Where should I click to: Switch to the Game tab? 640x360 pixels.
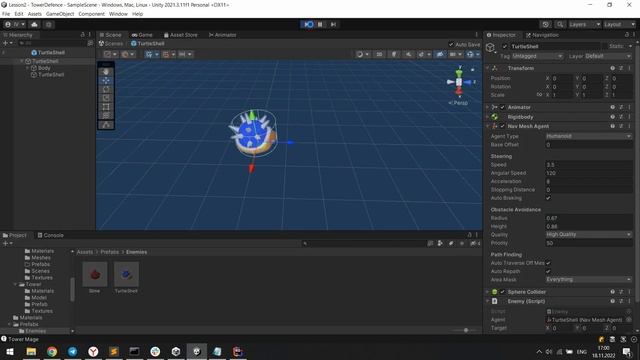click(x=142, y=35)
